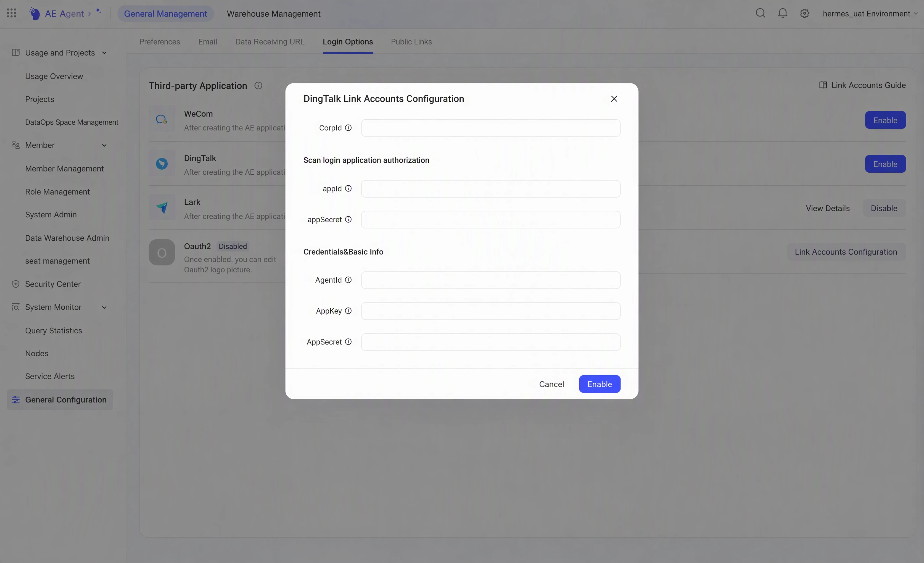Open Data Warehouse Admin
This screenshot has height=563, width=924.
[x=67, y=238]
